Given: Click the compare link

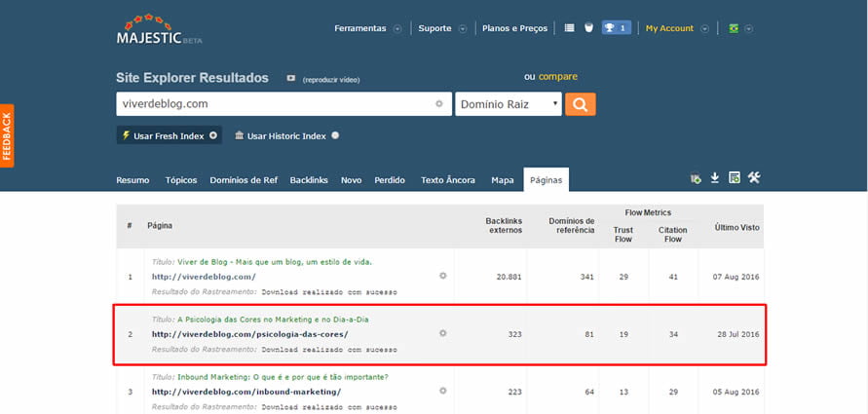Looking at the screenshot, I should [x=558, y=76].
